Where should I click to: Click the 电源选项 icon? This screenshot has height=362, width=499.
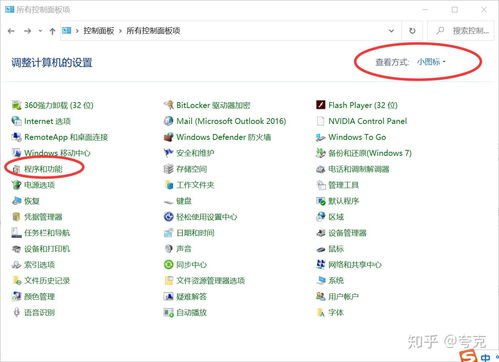pyautogui.click(x=16, y=185)
